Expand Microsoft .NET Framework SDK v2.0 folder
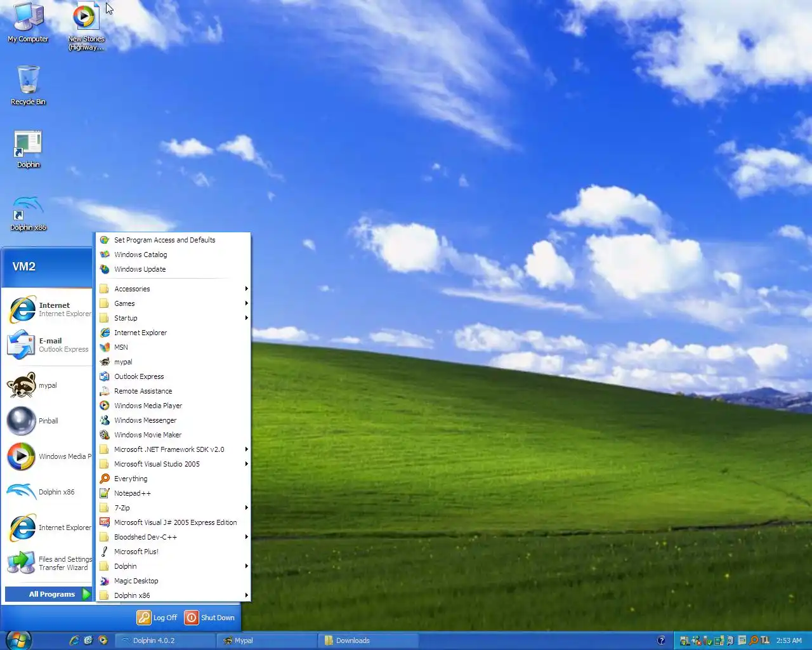The height and width of the screenshot is (650, 812). click(173, 449)
